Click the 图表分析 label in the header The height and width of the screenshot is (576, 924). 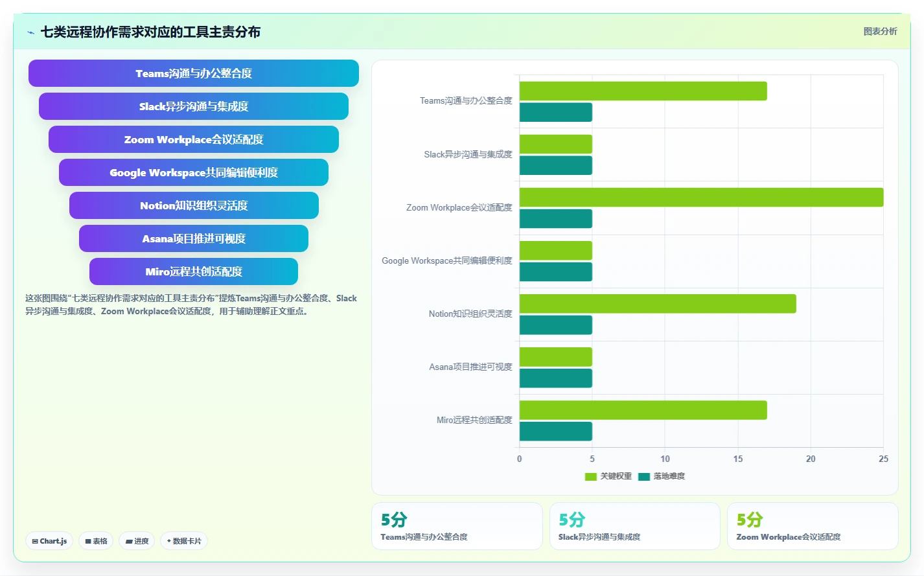click(880, 31)
